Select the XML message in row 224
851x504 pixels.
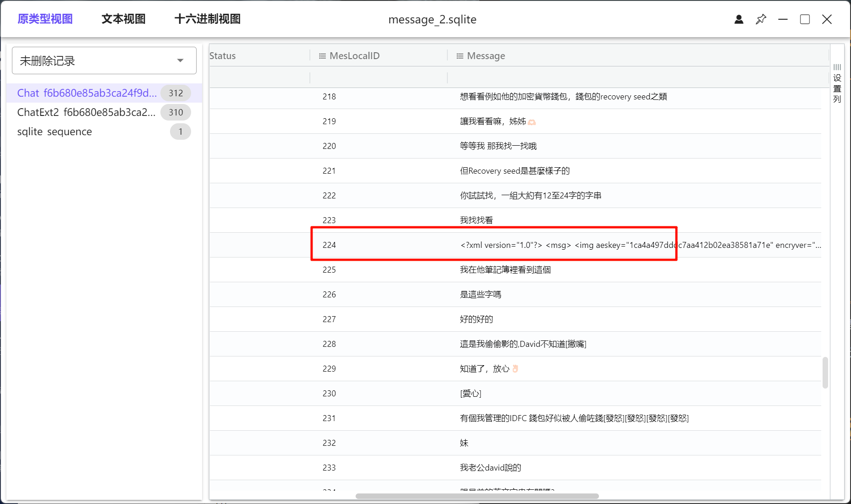coord(640,245)
